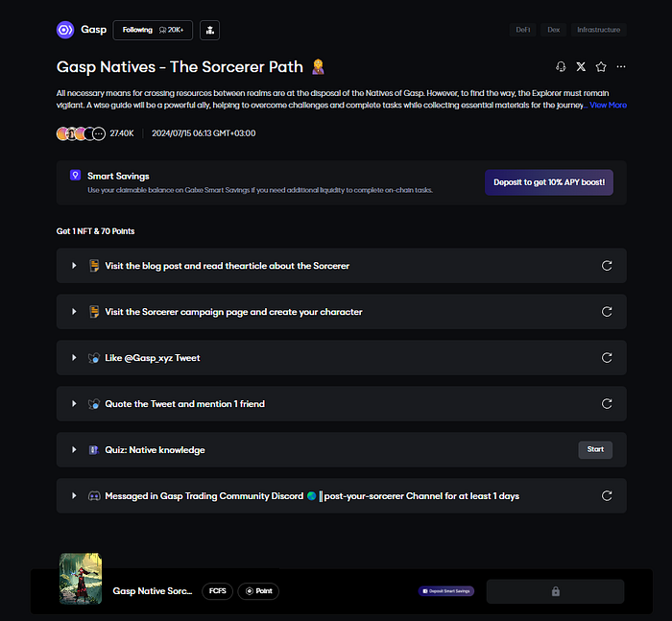Select the Infrastructure tag
This screenshot has width=672, height=621.
(x=598, y=30)
